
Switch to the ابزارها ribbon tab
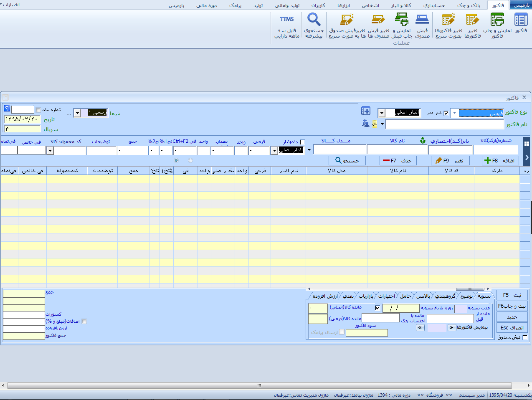(344, 5)
